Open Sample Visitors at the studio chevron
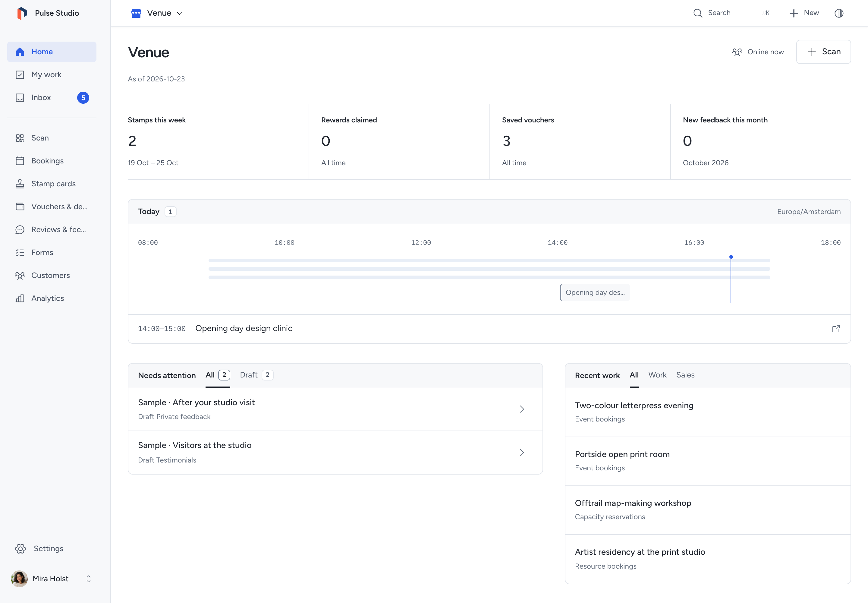The width and height of the screenshot is (868, 603). (522, 453)
